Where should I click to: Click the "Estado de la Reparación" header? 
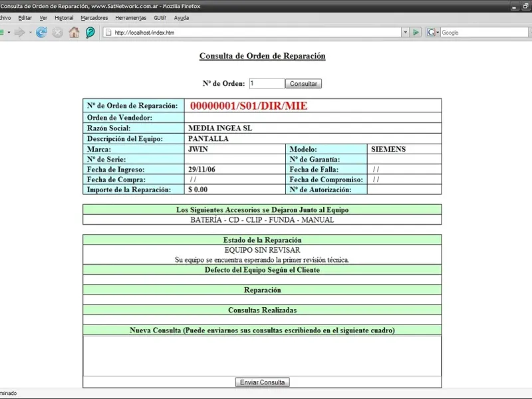pos(262,240)
